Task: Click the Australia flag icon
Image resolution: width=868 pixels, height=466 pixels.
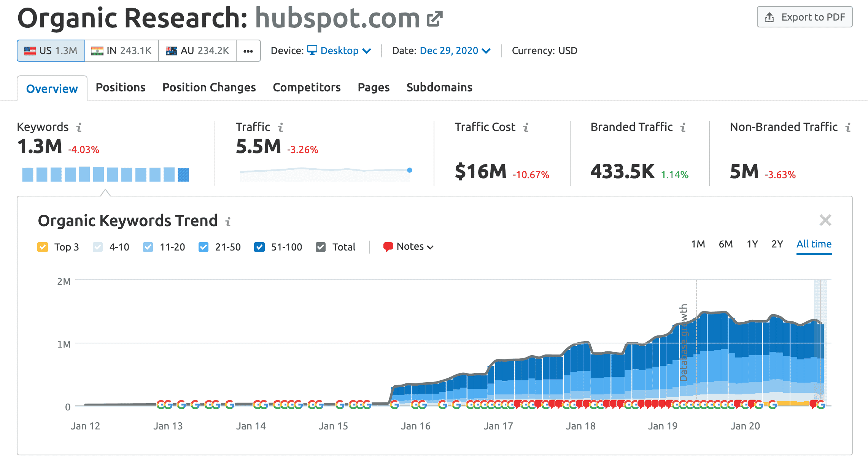Action: coord(172,51)
